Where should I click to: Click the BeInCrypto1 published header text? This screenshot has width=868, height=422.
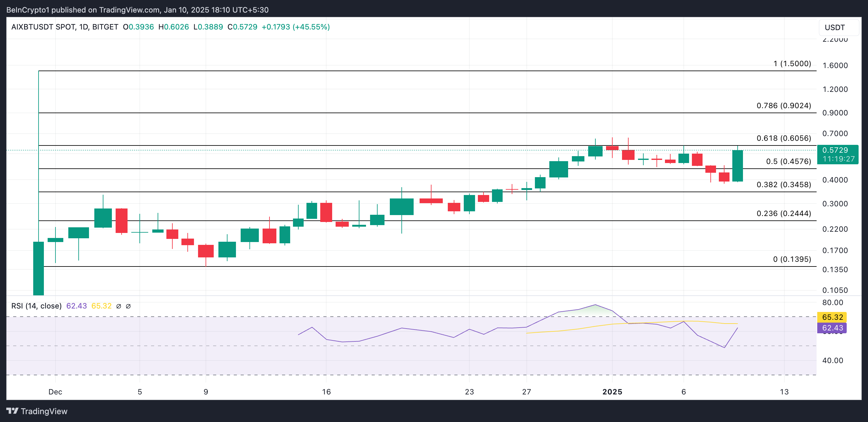[x=137, y=10]
